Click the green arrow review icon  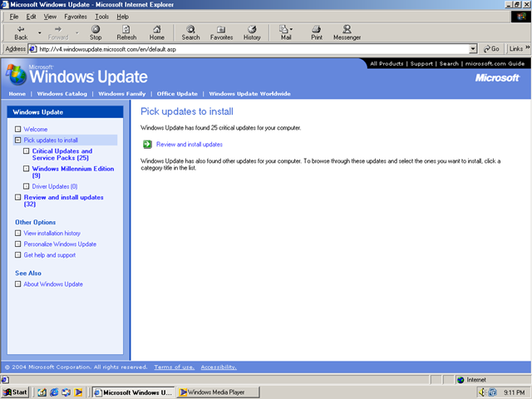pos(147,144)
